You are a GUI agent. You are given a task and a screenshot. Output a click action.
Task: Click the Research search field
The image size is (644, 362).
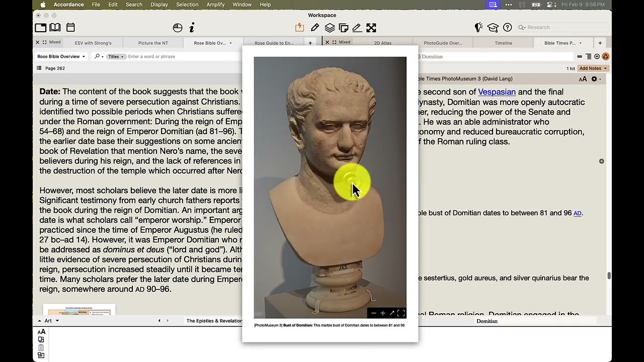click(x=563, y=27)
